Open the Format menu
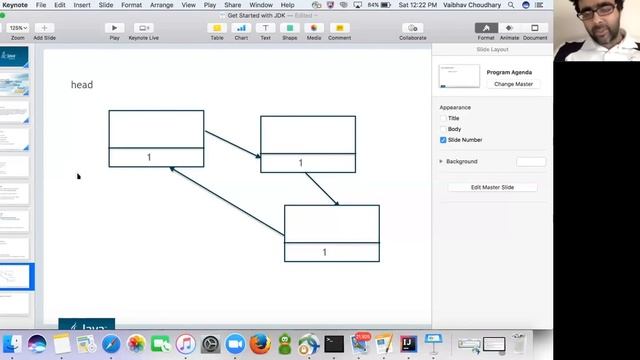 point(131,5)
